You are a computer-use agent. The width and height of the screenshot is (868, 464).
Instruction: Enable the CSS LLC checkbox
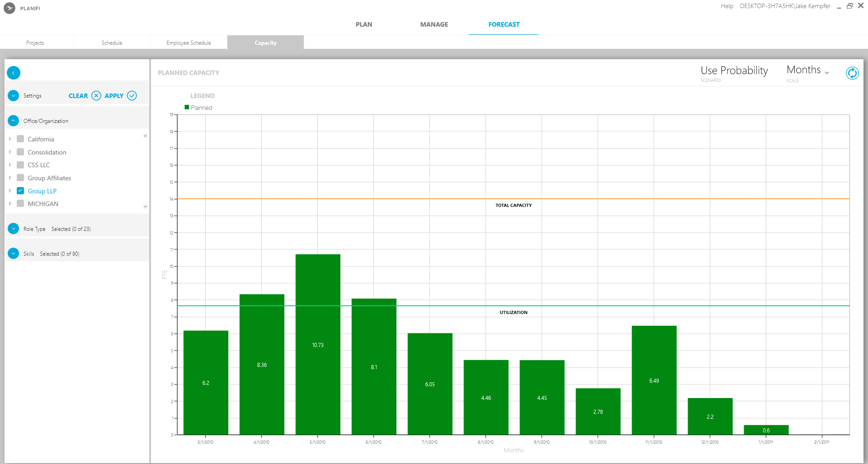click(x=20, y=165)
